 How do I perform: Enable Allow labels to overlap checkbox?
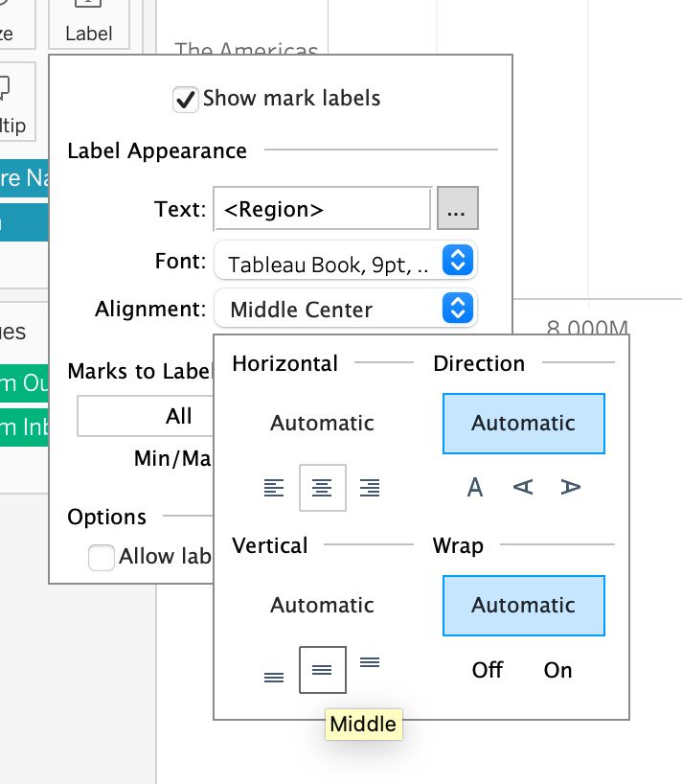click(102, 557)
